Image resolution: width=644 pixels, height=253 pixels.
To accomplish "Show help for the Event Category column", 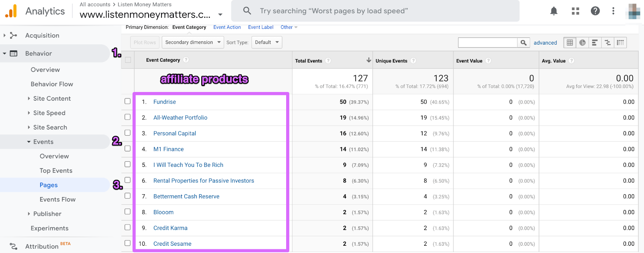I will (186, 60).
